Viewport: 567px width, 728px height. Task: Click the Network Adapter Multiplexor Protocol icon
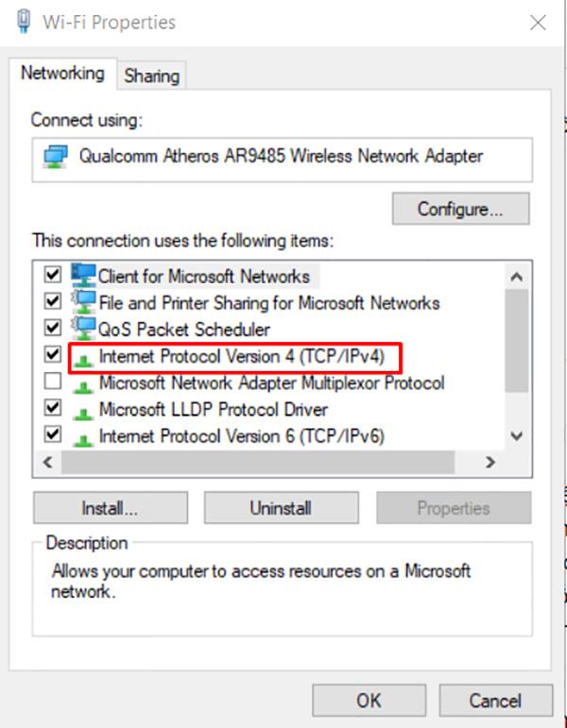(84, 384)
